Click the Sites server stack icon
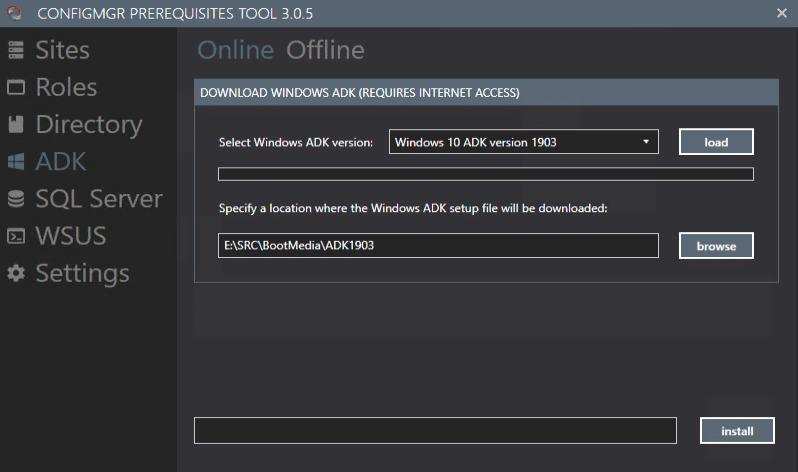Image resolution: width=798 pixels, height=472 pixels. [16, 51]
